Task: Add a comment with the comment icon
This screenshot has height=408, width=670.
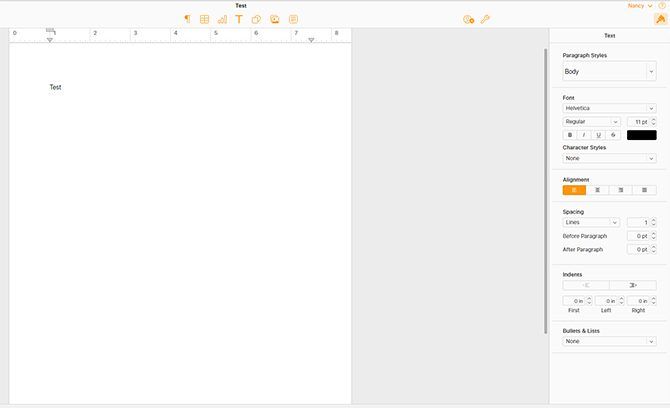Action: tap(293, 19)
